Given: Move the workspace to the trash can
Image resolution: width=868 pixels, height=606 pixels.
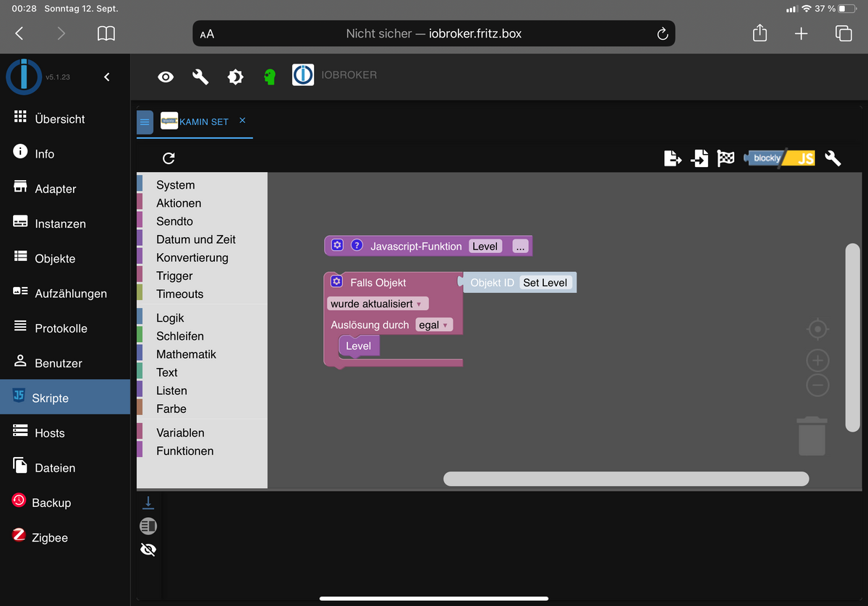Looking at the screenshot, I should pos(812,435).
